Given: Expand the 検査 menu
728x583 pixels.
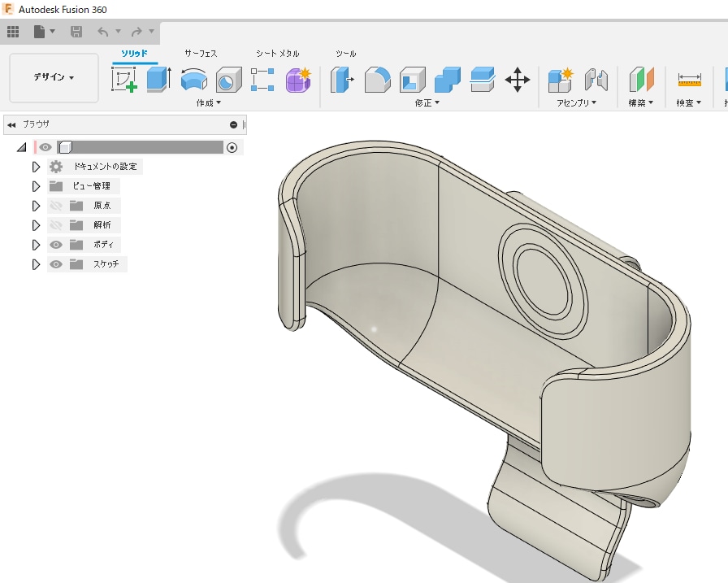Looking at the screenshot, I should [x=688, y=102].
